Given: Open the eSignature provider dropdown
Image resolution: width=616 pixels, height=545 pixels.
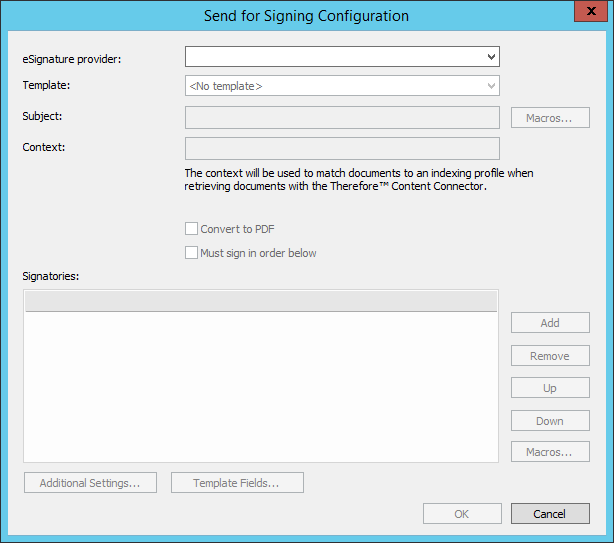Looking at the screenshot, I should point(342,57).
